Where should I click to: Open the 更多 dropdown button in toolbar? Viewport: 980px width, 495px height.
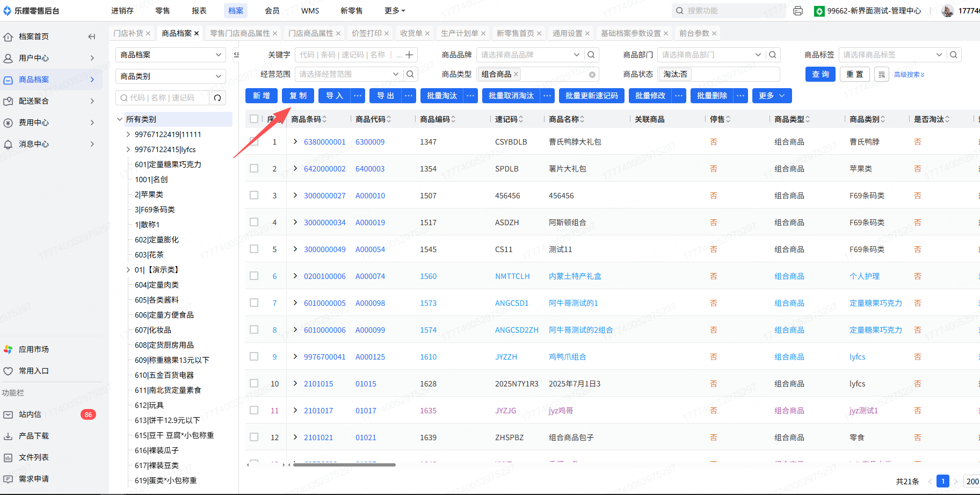772,96
